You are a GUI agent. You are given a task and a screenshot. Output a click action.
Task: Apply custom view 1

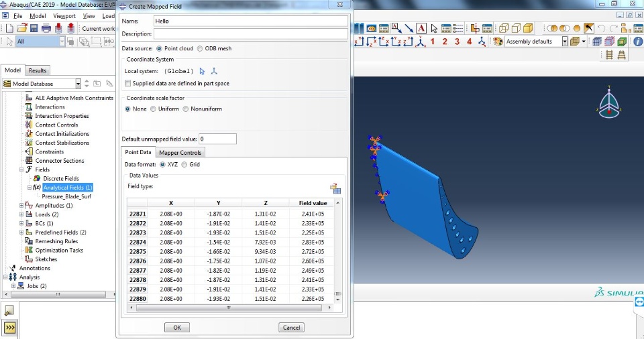tap(433, 42)
